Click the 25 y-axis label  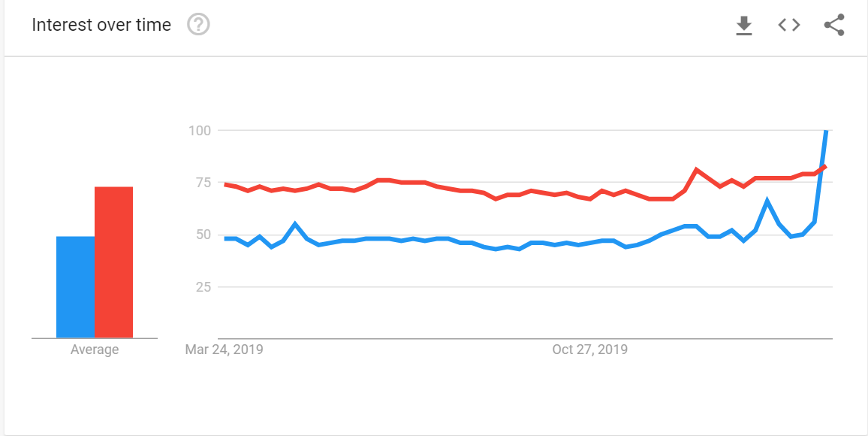(203, 286)
